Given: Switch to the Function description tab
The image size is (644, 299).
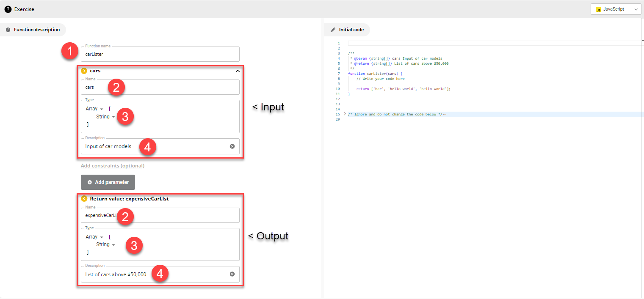Looking at the screenshot, I should [36, 30].
